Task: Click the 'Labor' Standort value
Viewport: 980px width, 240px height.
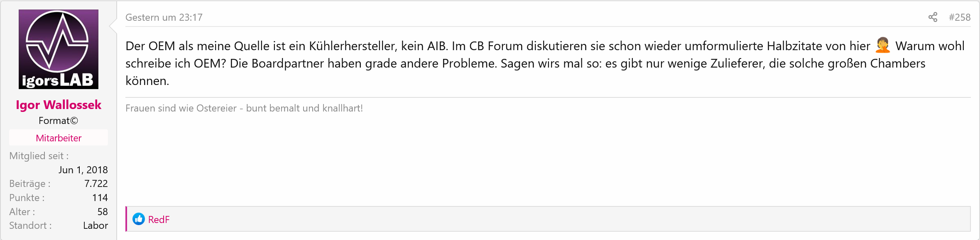Action: pyautogui.click(x=96, y=225)
